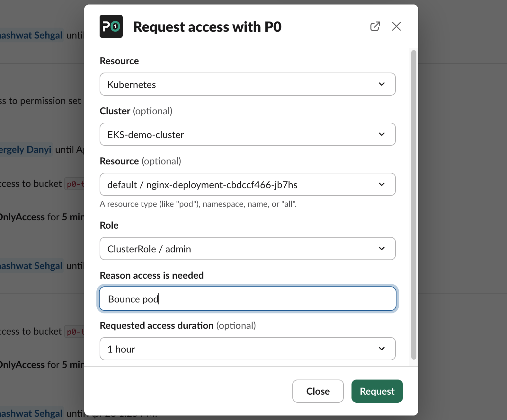Click the P0 app logo icon

(x=111, y=26)
